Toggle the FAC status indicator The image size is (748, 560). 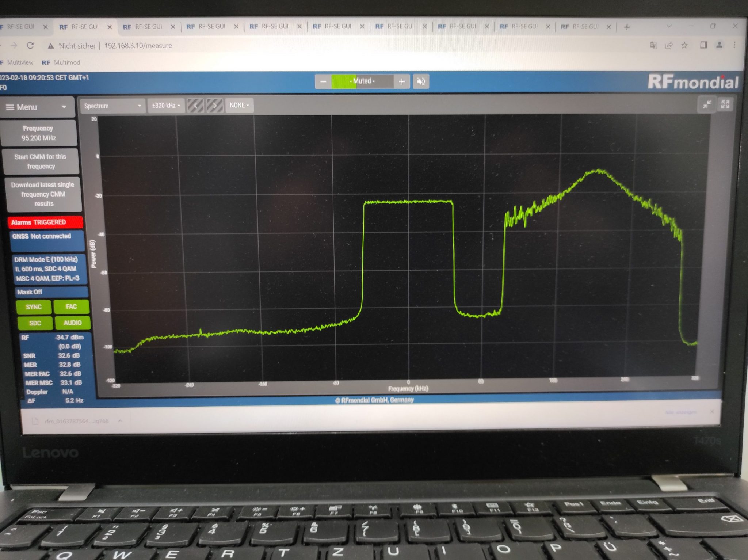click(x=72, y=307)
